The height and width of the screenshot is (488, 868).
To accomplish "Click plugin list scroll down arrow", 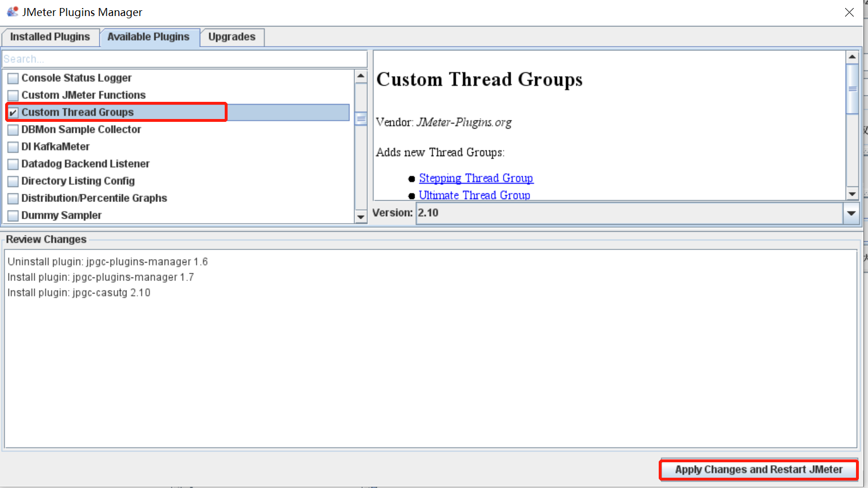I will click(x=361, y=217).
